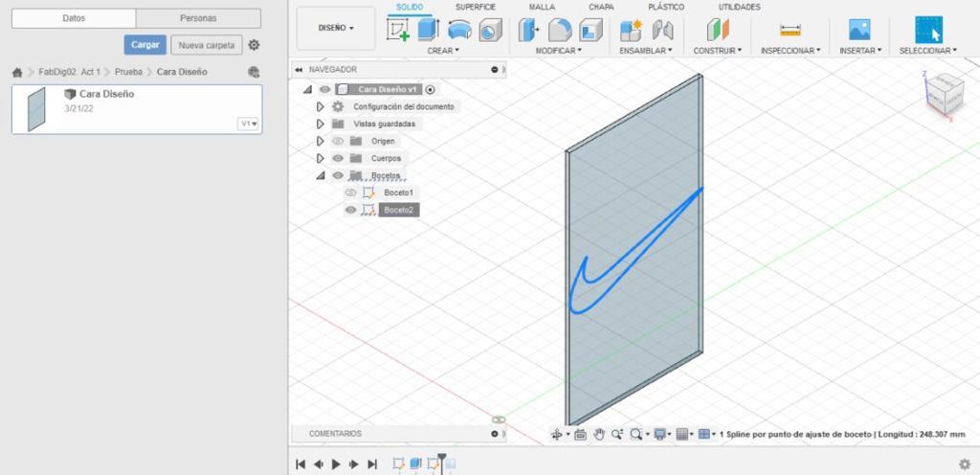Image resolution: width=980 pixels, height=475 pixels.
Task: Activate Cara Diseño v1 component radio button
Action: tap(430, 89)
